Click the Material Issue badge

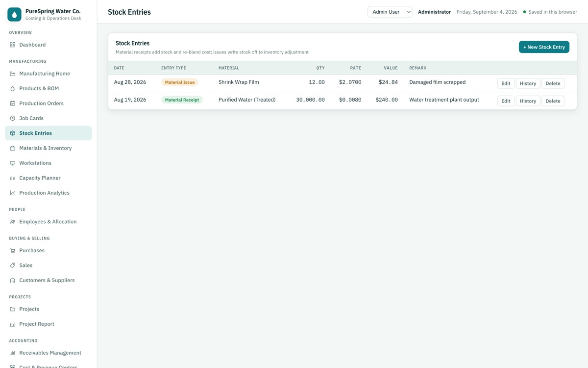click(x=180, y=82)
